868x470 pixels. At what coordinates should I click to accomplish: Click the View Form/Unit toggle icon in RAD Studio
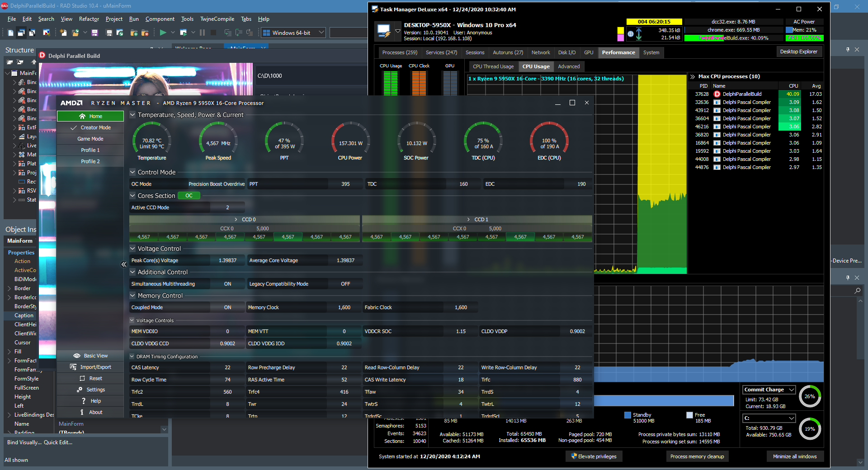click(32, 33)
